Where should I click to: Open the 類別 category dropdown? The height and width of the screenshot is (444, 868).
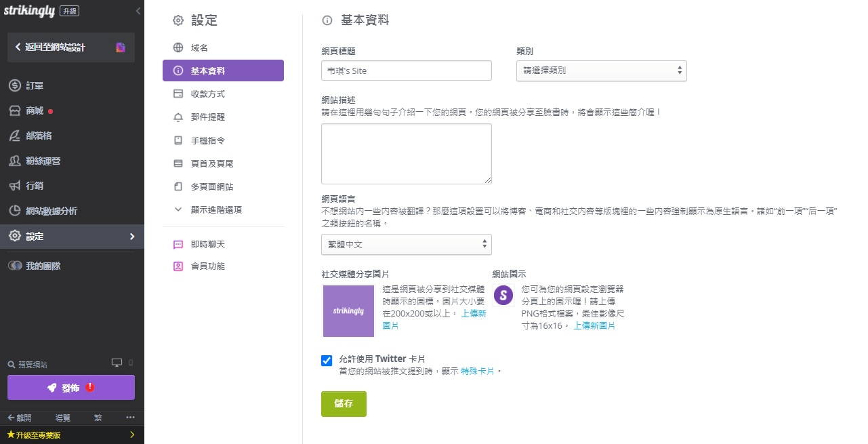click(x=601, y=70)
